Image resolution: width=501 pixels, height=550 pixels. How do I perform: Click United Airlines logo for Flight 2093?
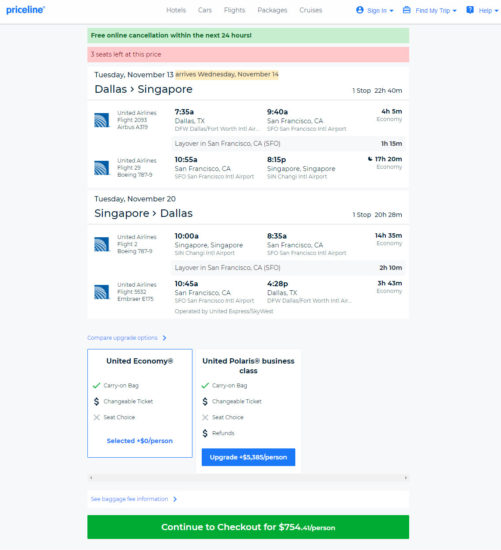pos(101,120)
